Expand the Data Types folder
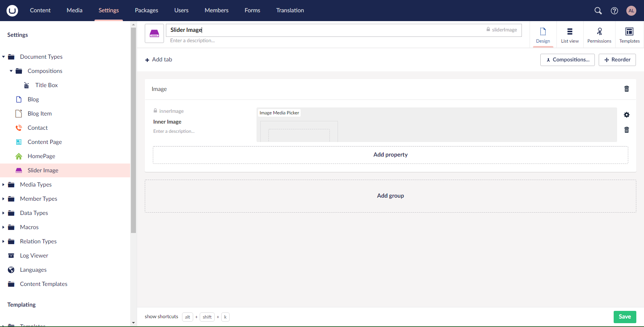644x327 pixels. point(3,213)
